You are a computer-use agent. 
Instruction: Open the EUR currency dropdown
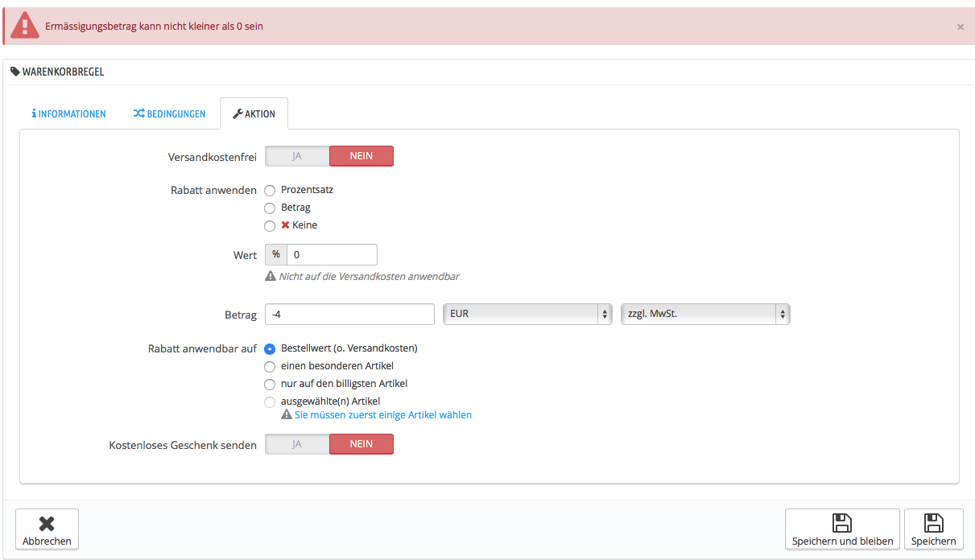click(528, 314)
